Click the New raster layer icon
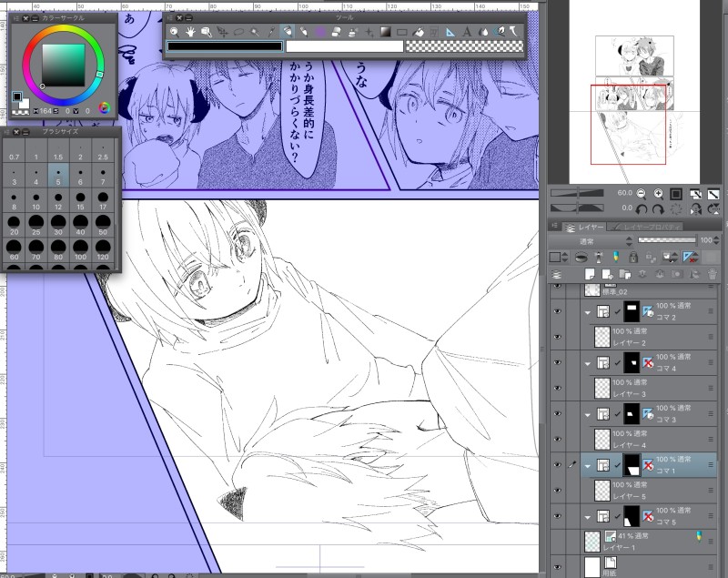This screenshot has height=578, width=728. coord(590,274)
